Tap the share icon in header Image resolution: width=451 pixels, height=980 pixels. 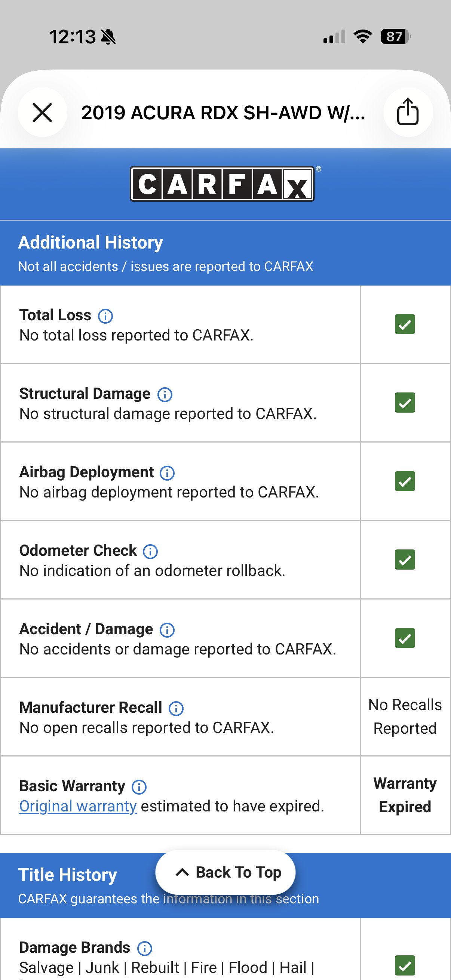pos(408,112)
